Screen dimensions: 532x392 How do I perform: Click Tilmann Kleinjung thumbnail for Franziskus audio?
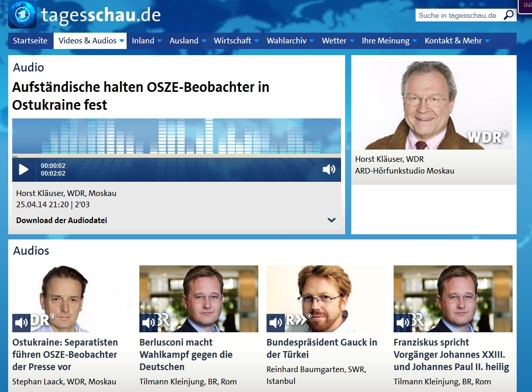click(453, 299)
